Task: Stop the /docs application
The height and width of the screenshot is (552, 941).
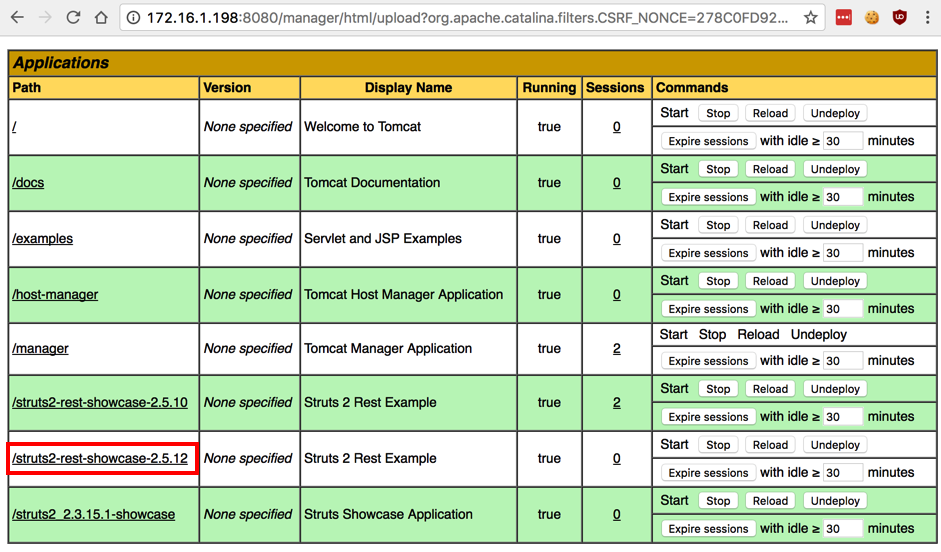Action: pos(718,169)
